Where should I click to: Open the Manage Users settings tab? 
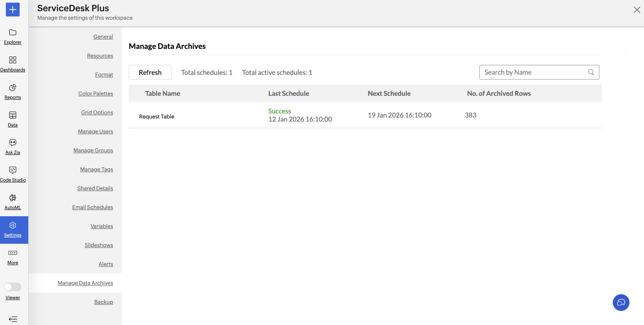(x=95, y=132)
